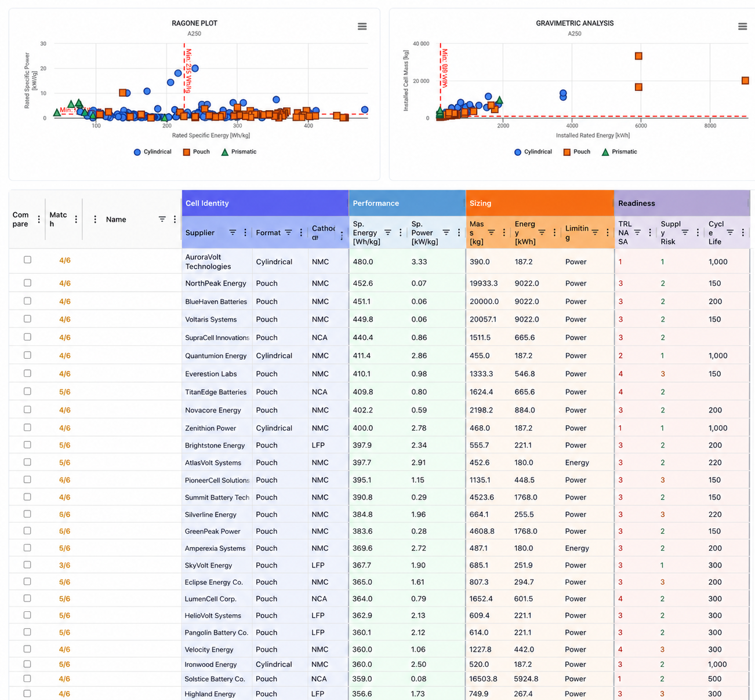This screenshot has height=700, width=755.
Task: Toggle Cylindrical series in Ragone Plot legend
Action: [x=153, y=152]
